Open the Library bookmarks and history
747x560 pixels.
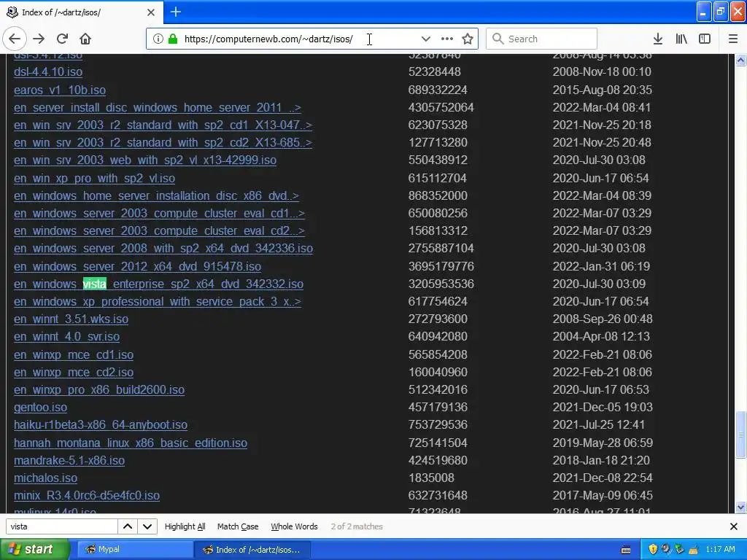681,39
